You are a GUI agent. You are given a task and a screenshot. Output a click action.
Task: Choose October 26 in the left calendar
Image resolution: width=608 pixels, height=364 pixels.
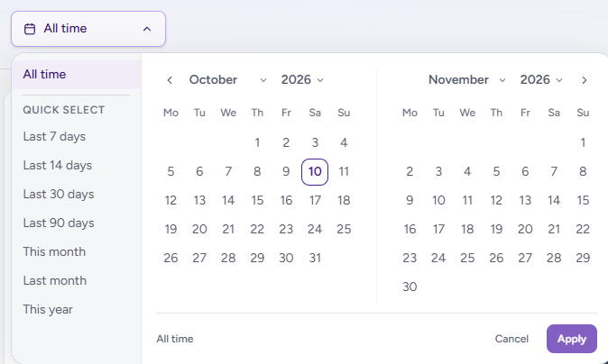[170, 258]
